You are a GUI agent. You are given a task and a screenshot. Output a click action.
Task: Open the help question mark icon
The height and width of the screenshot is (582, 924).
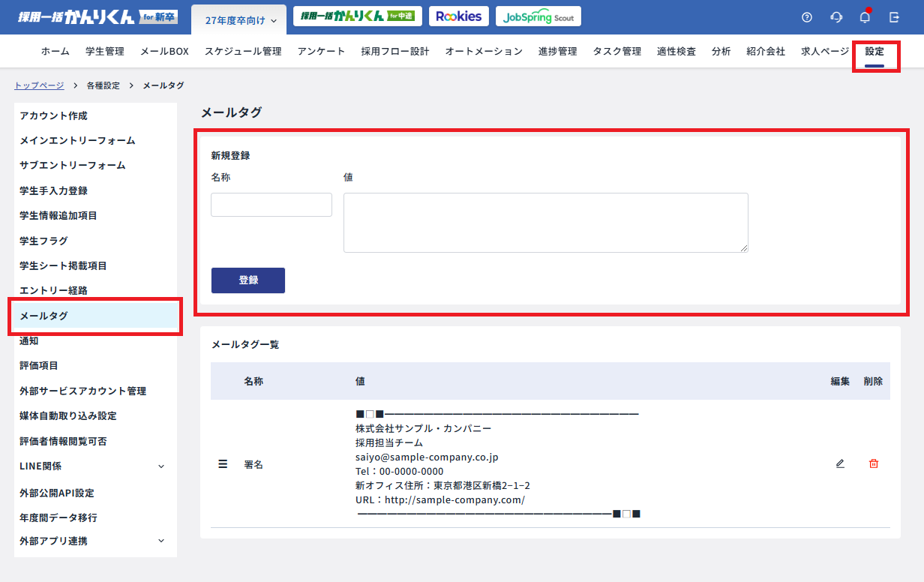[x=807, y=17]
